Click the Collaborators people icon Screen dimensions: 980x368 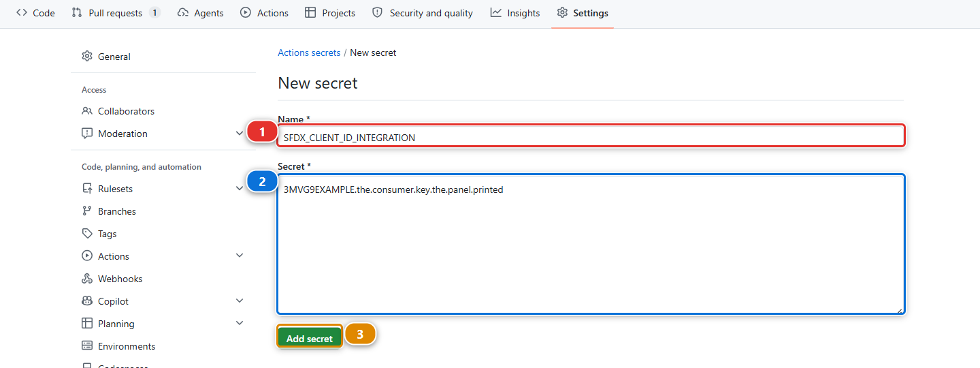point(87,111)
